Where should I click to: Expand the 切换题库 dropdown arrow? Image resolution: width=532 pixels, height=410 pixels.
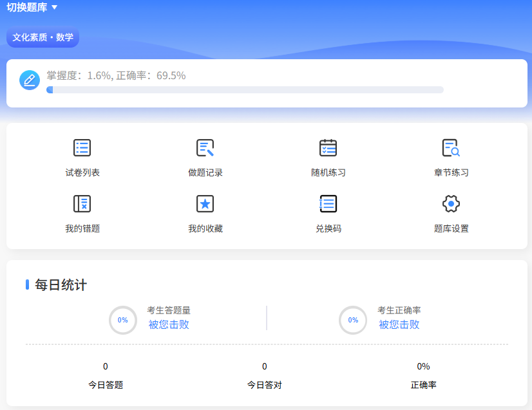[54, 8]
